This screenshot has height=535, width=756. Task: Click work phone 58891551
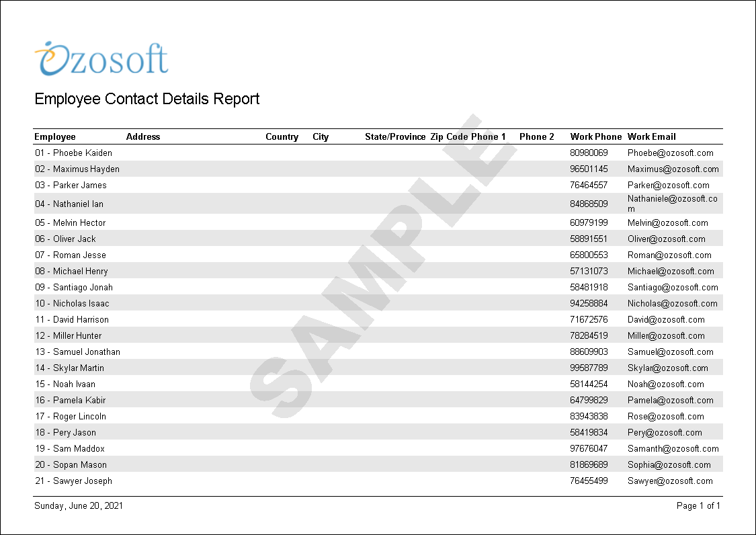tap(589, 239)
